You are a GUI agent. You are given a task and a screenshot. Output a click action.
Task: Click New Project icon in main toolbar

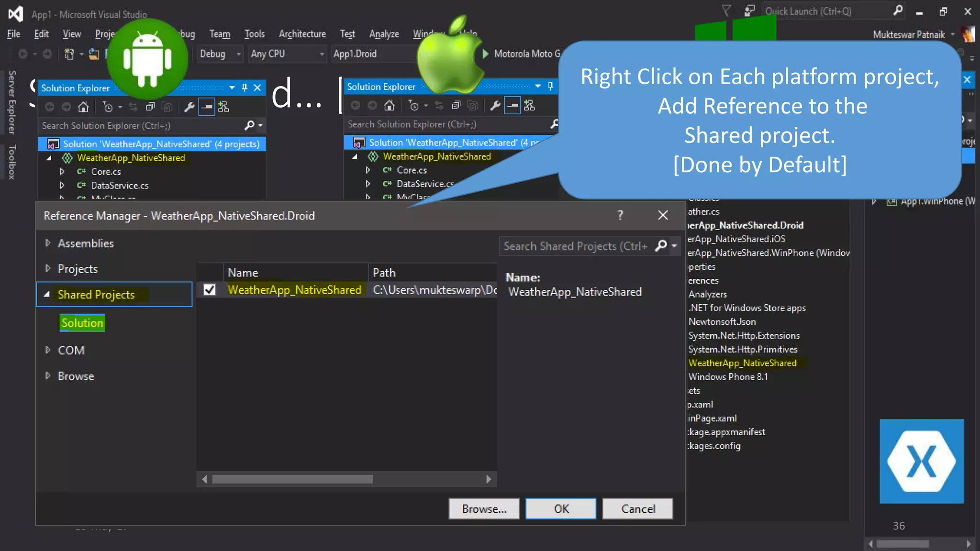[70, 54]
